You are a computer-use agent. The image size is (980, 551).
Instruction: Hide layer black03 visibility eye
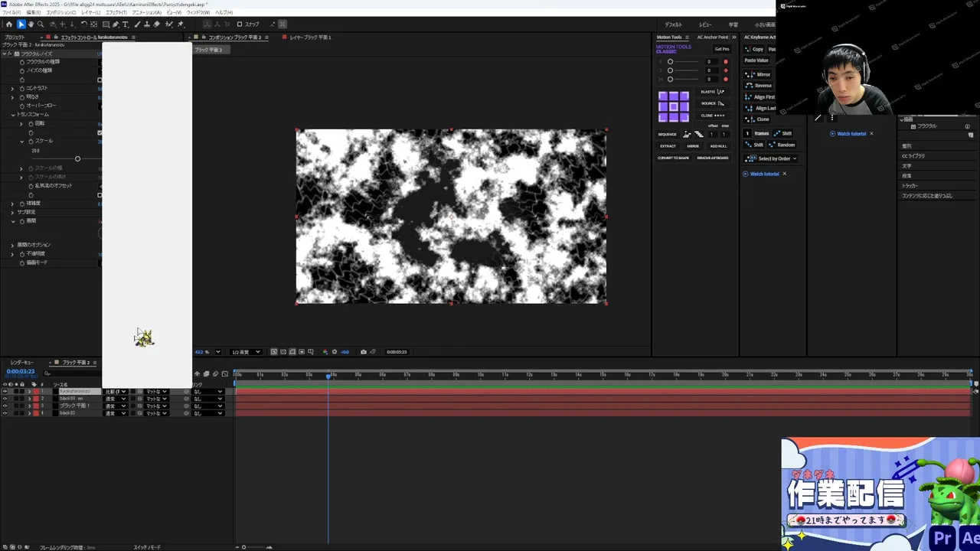tap(5, 399)
